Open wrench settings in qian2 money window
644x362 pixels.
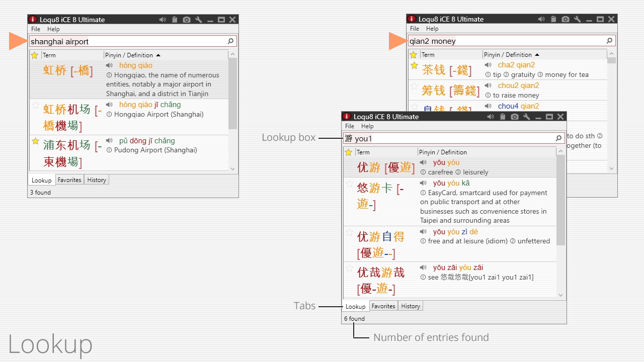click(x=578, y=19)
